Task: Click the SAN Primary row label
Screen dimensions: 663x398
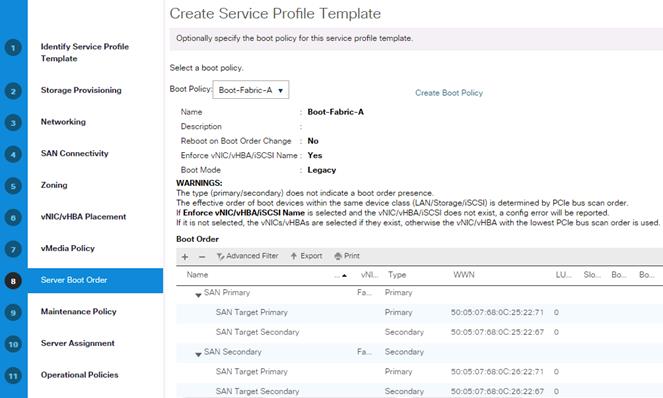Action: [x=227, y=292]
